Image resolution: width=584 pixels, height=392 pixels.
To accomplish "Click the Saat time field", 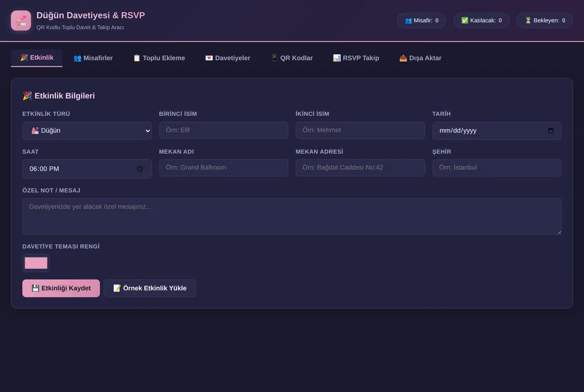I will [x=87, y=169].
